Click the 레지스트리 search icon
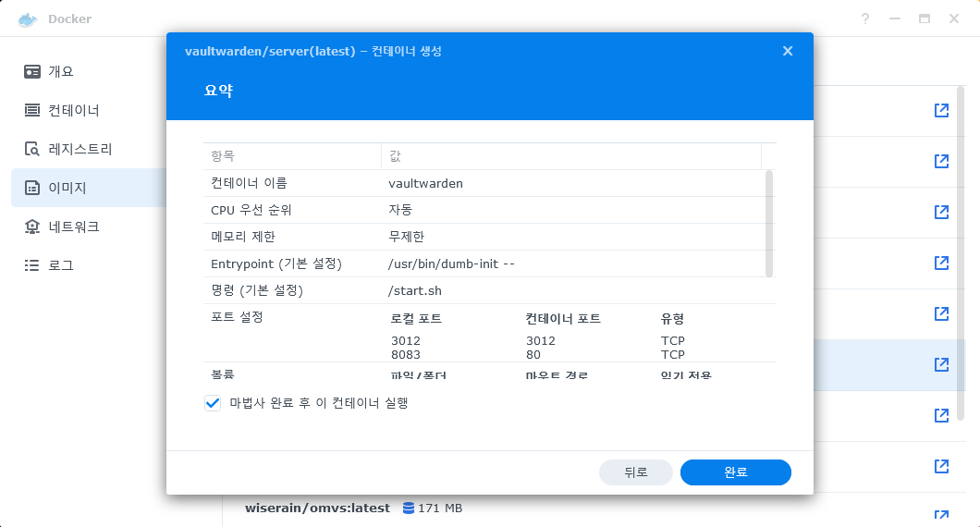 [x=31, y=149]
